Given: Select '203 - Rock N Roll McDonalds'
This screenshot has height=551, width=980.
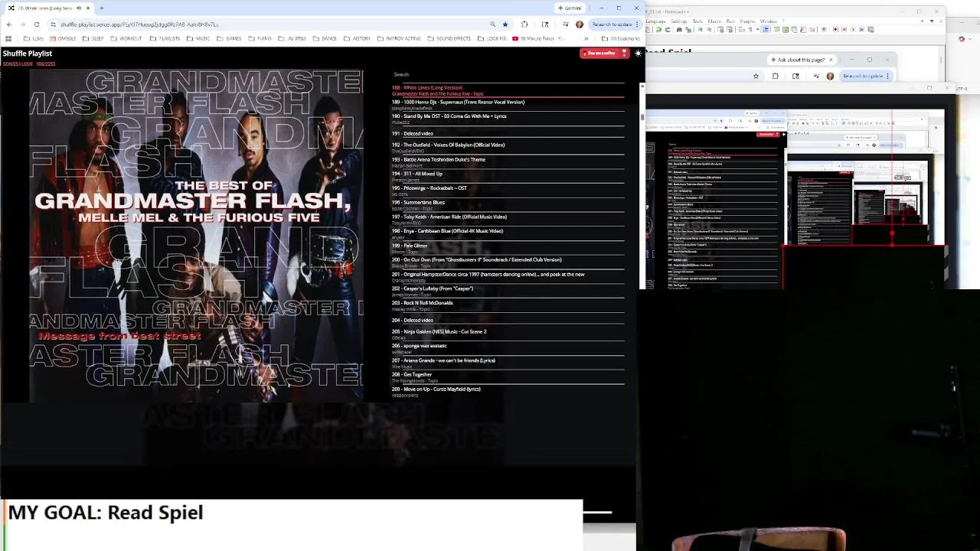Looking at the screenshot, I should coord(508,305).
